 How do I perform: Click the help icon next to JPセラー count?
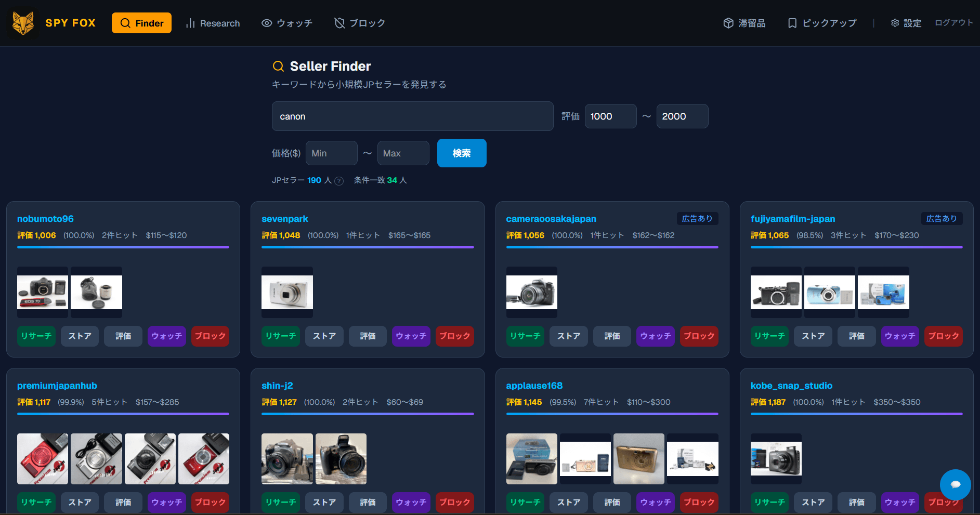tap(339, 181)
